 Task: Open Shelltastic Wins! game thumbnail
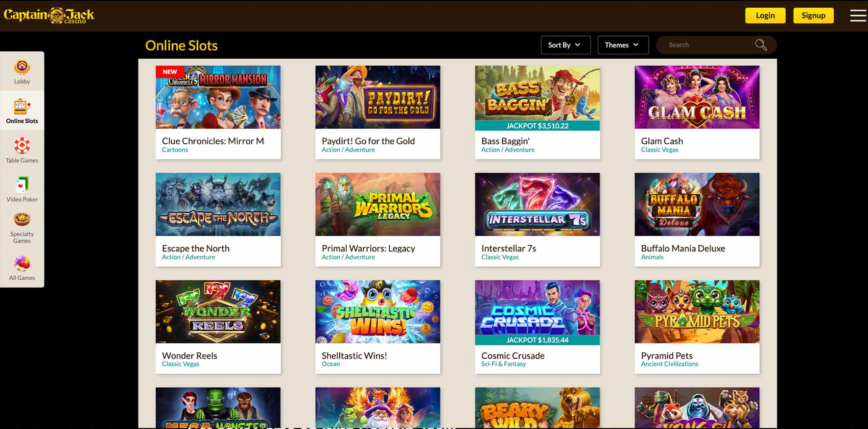click(x=377, y=311)
